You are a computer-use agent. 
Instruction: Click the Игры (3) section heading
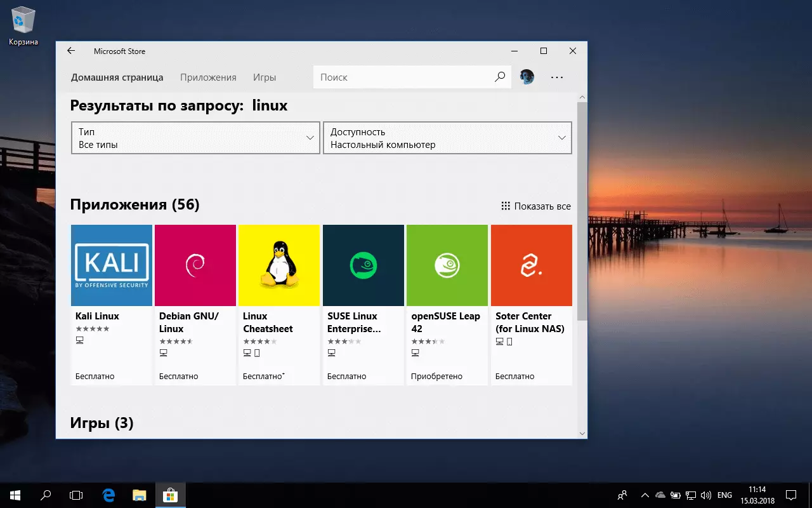(101, 423)
